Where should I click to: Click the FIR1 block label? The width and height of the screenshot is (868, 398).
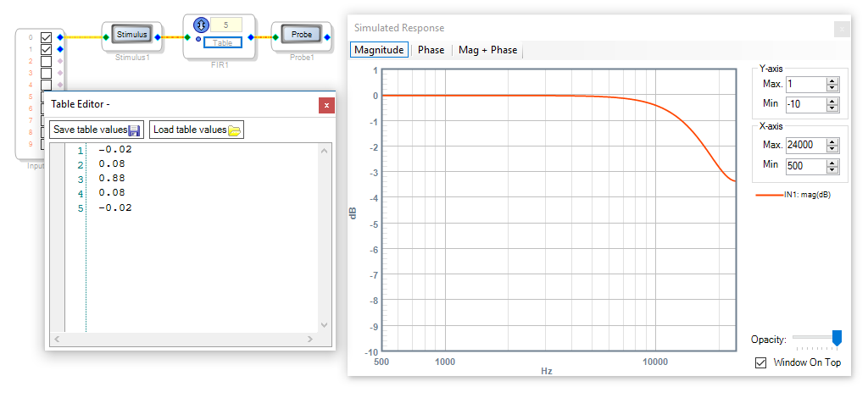(220, 64)
